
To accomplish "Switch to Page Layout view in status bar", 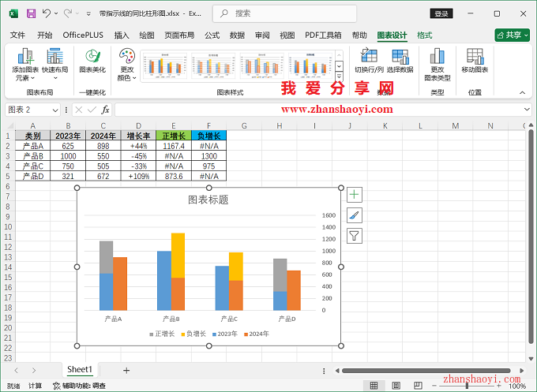I will (396, 386).
